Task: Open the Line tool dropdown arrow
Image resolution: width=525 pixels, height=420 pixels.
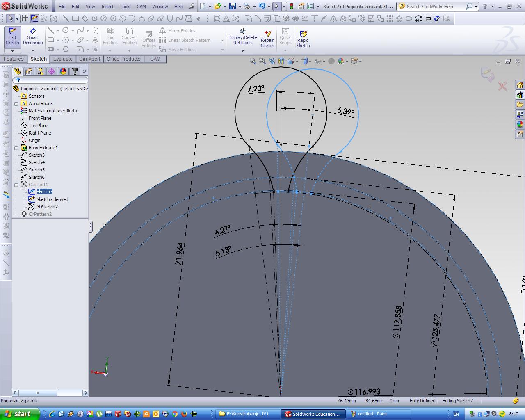Action: point(58,31)
